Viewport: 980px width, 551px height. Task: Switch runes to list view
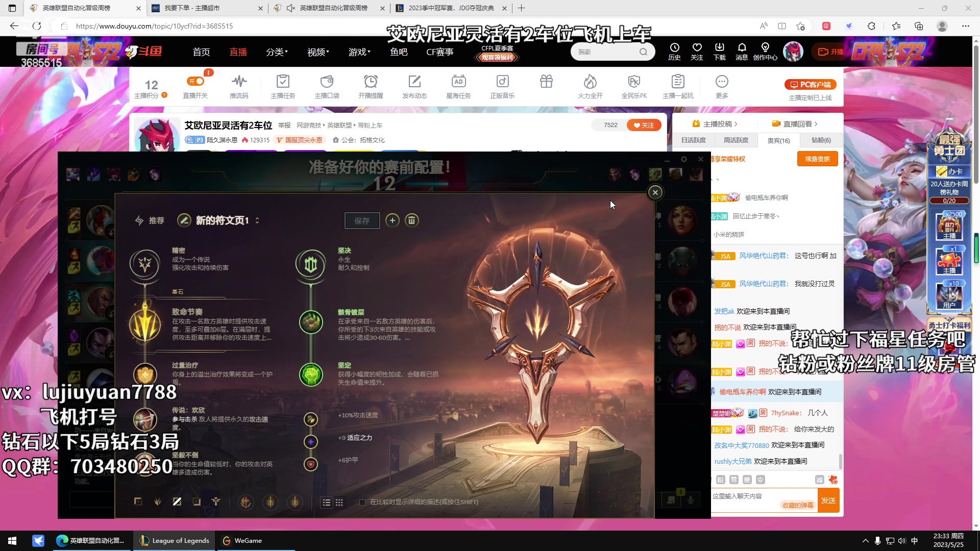pyautogui.click(x=327, y=503)
